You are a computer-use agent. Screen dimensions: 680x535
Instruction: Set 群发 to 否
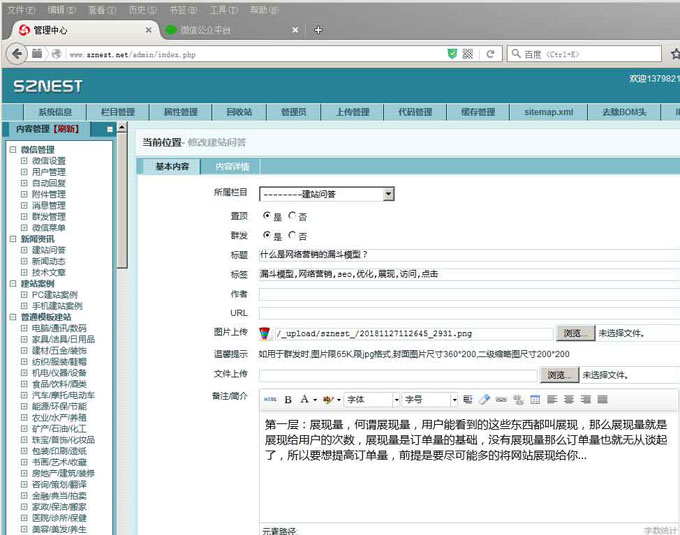tap(292, 236)
